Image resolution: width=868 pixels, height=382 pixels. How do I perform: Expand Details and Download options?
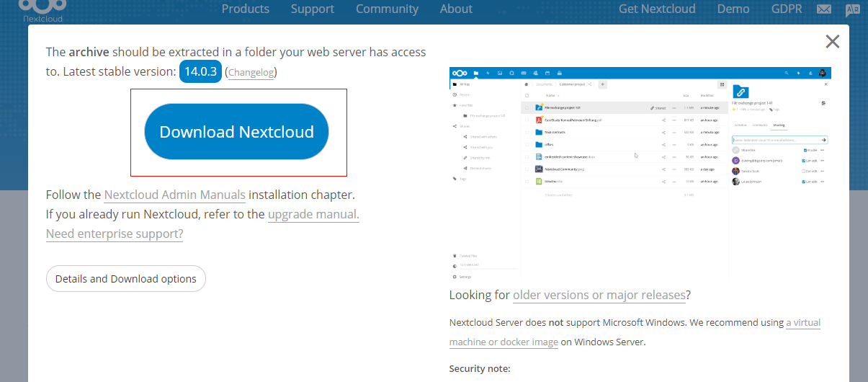pyautogui.click(x=125, y=279)
